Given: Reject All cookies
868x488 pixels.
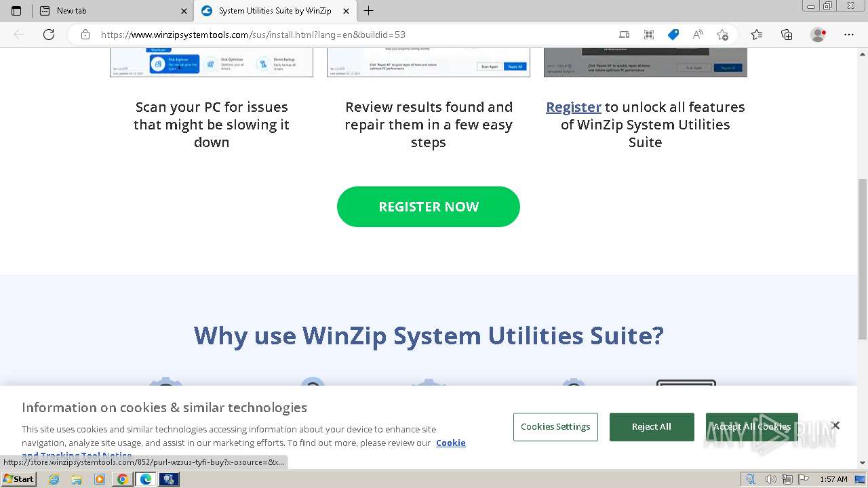Looking at the screenshot, I should click(x=652, y=427).
